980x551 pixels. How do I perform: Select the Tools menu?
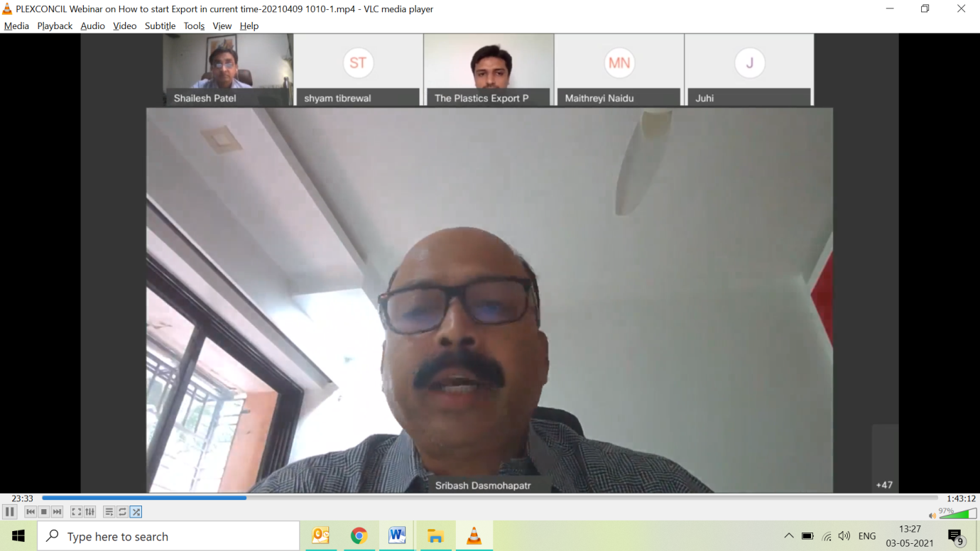194,26
